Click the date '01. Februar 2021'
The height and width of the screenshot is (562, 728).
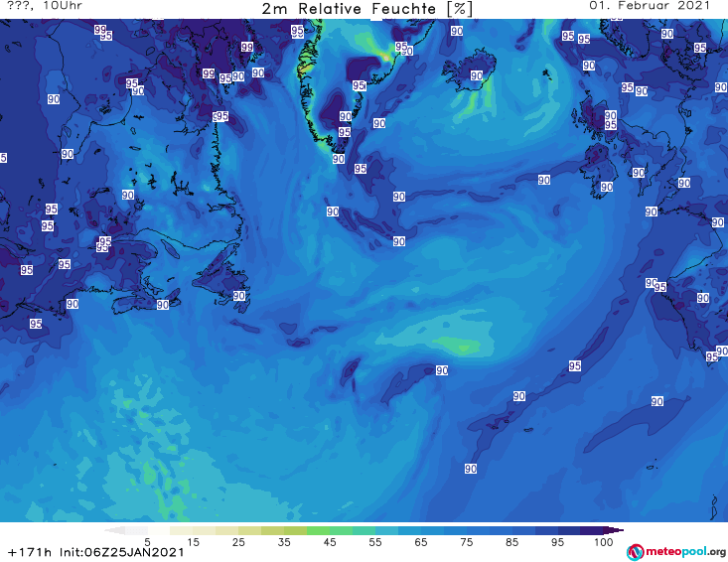650,6
